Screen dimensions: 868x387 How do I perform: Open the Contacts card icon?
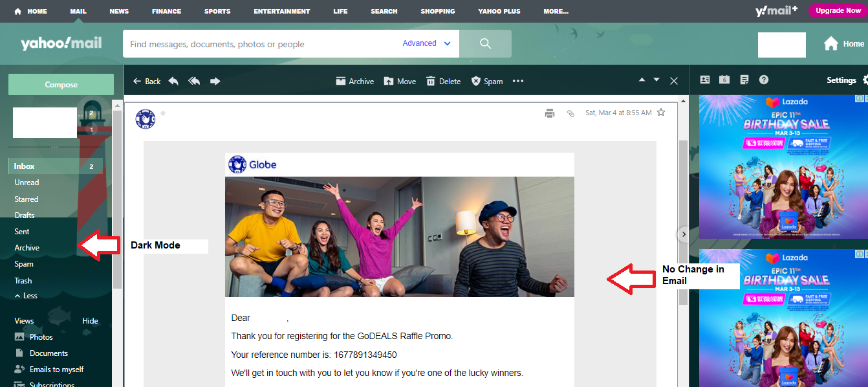705,80
